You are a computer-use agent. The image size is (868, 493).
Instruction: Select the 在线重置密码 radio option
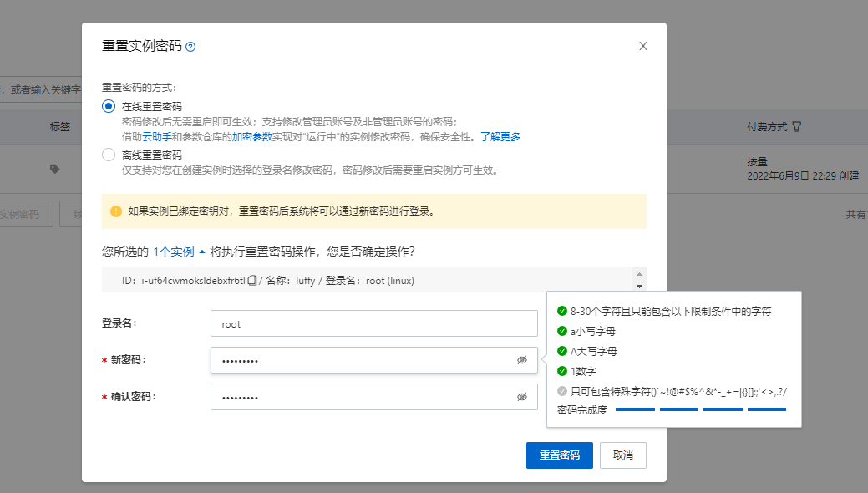coord(109,106)
